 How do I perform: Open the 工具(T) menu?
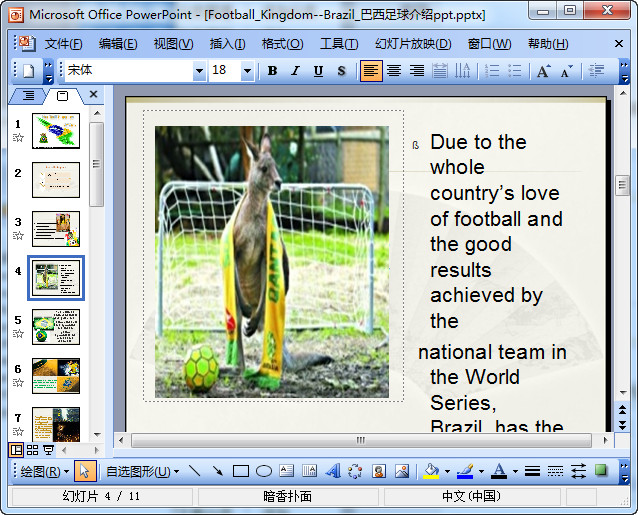point(339,44)
